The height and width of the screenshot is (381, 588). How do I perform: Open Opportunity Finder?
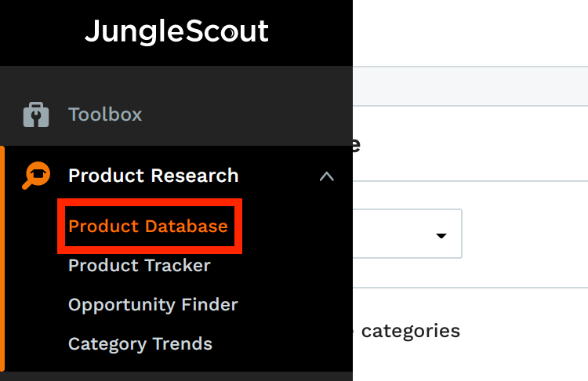click(153, 304)
